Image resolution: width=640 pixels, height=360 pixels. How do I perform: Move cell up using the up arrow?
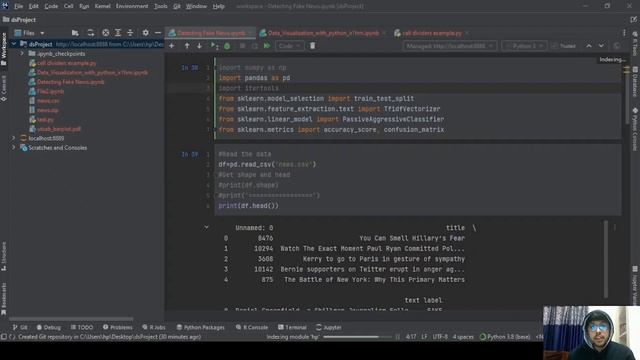[187, 46]
